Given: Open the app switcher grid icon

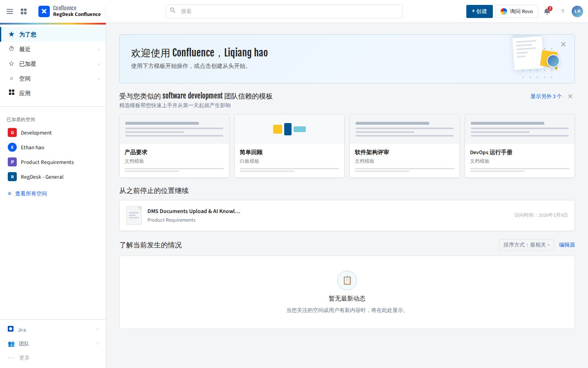Looking at the screenshot, I should click(24, 11).
